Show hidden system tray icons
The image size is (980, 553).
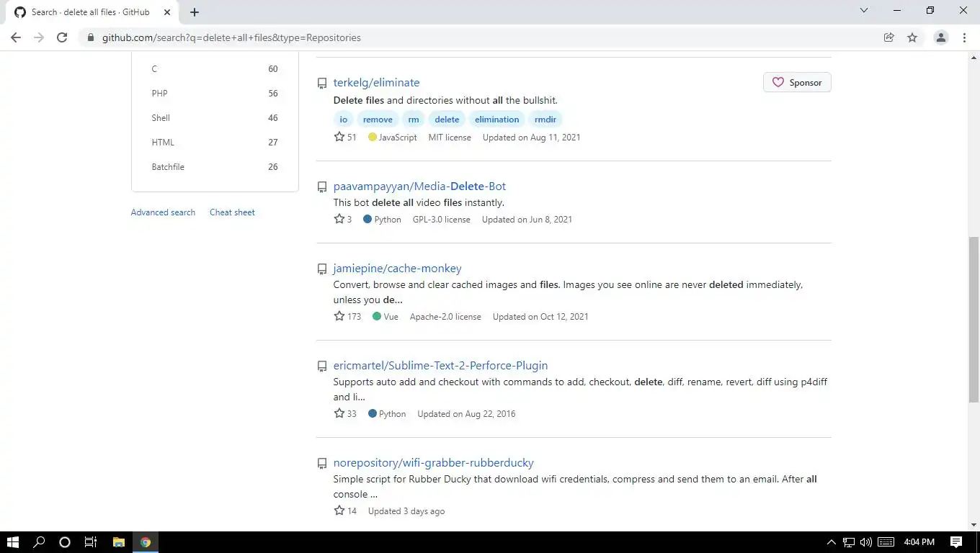[x=831, y=542]
